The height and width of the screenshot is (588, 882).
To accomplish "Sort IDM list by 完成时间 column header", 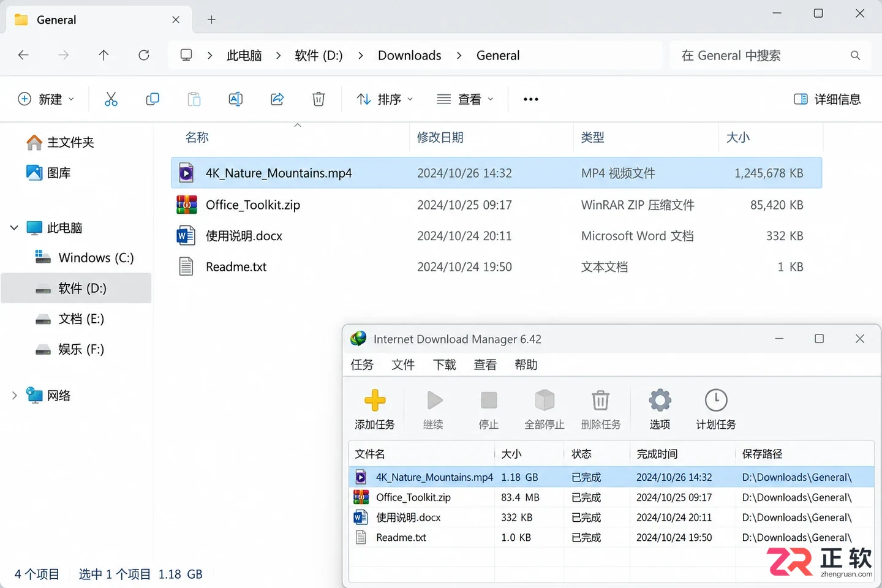I will pos(682,454).
